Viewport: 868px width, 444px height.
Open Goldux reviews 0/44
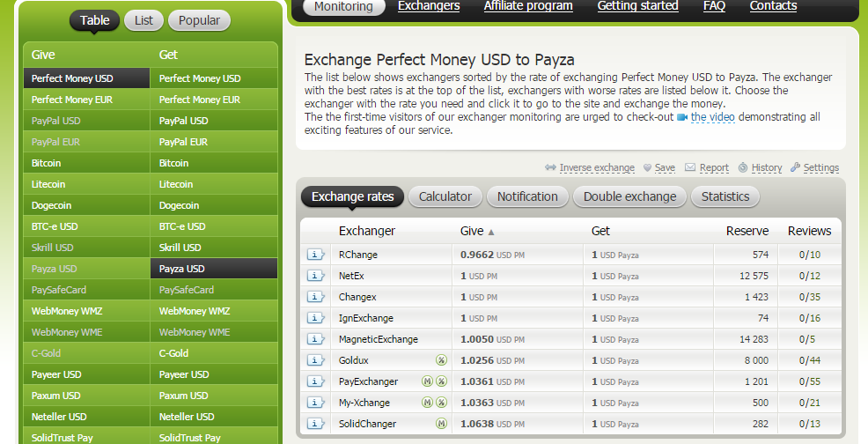809,360
